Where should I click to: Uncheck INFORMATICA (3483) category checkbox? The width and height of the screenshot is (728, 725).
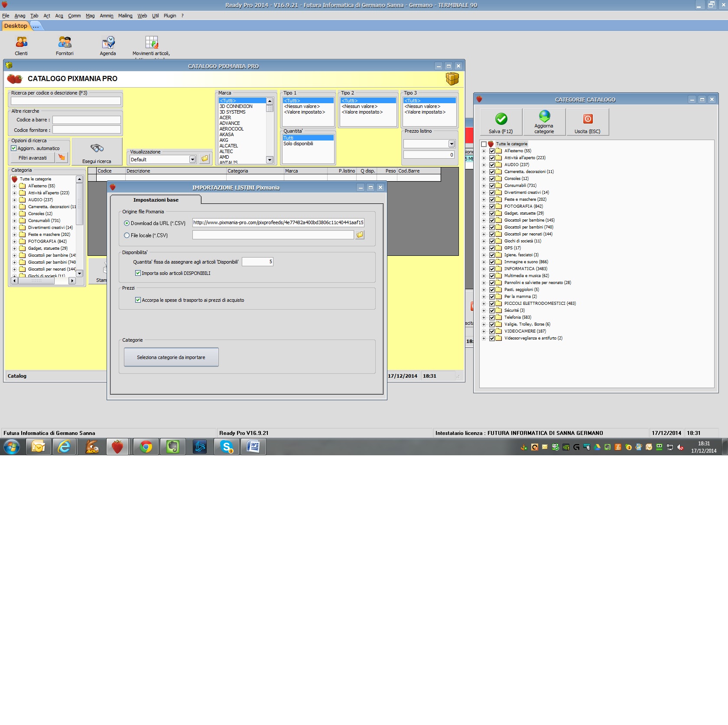click(492, 269)
